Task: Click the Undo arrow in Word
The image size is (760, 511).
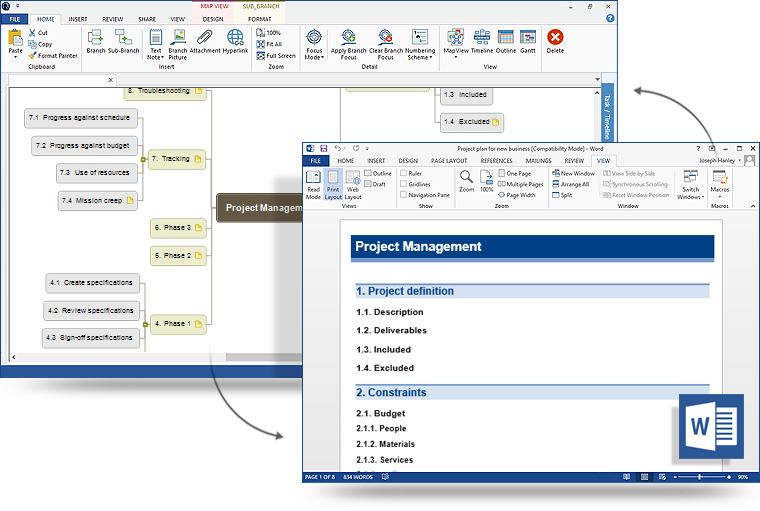Action: click(x=337, y=148)
